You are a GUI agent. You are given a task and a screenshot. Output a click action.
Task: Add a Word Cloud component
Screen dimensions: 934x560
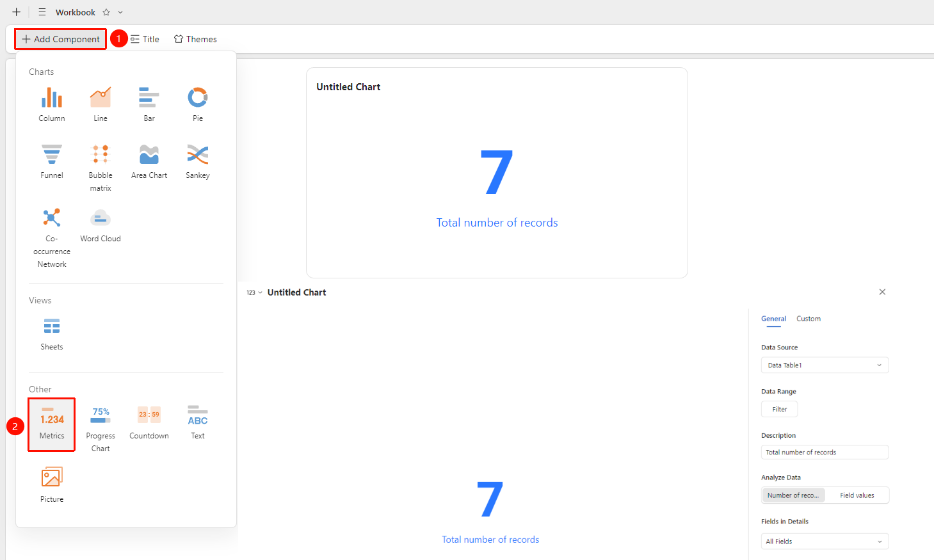(101, 225)
